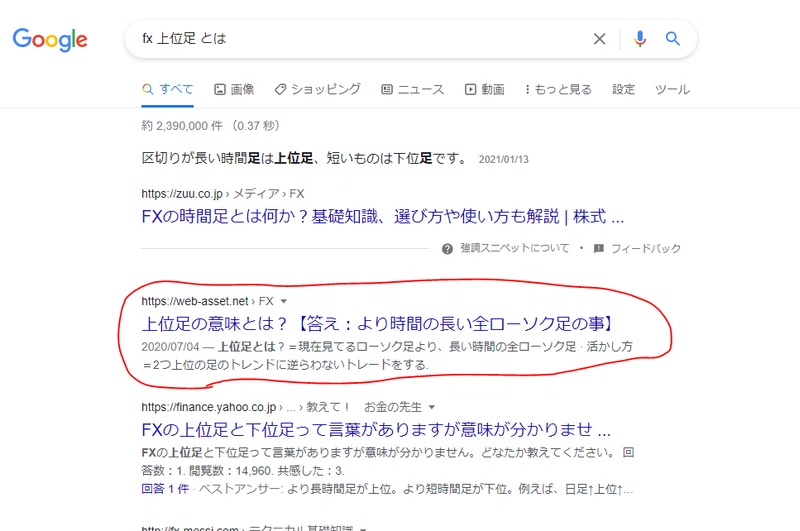
Task: Click the 回答 1 件 link
Action: click(165, 489)
